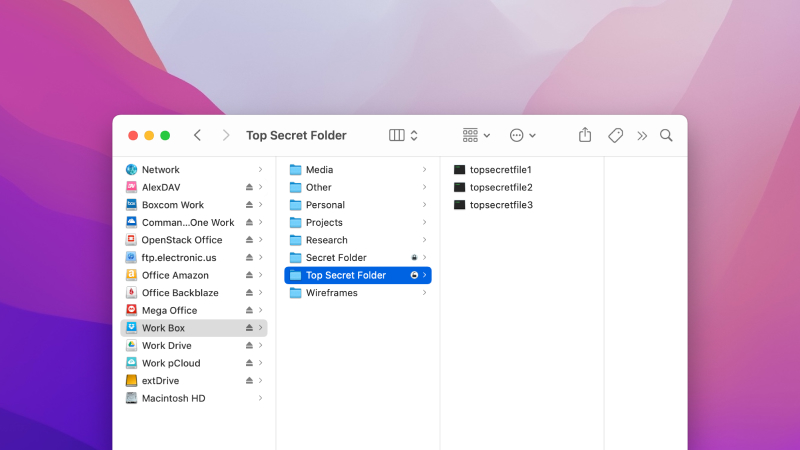This screenshot has width=800, height=450.
Task: Eject the Office Backblaze drive
Action: coord(249,293)
